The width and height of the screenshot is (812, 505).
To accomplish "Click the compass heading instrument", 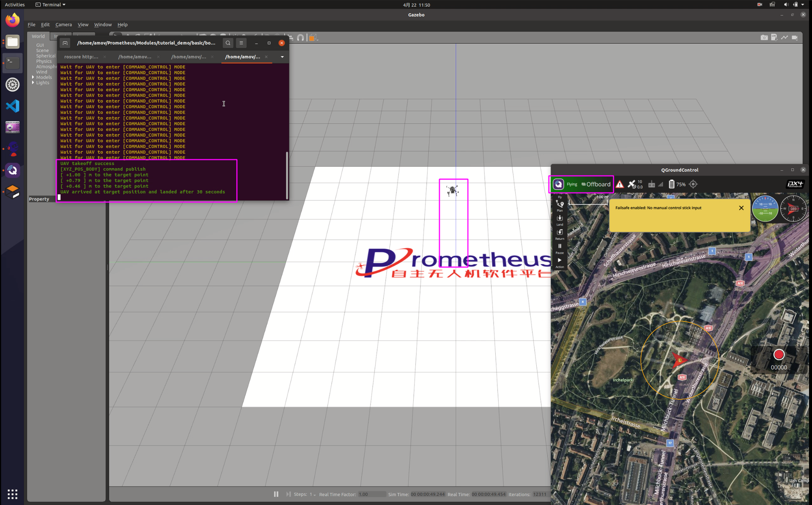I will coord(793,208).
